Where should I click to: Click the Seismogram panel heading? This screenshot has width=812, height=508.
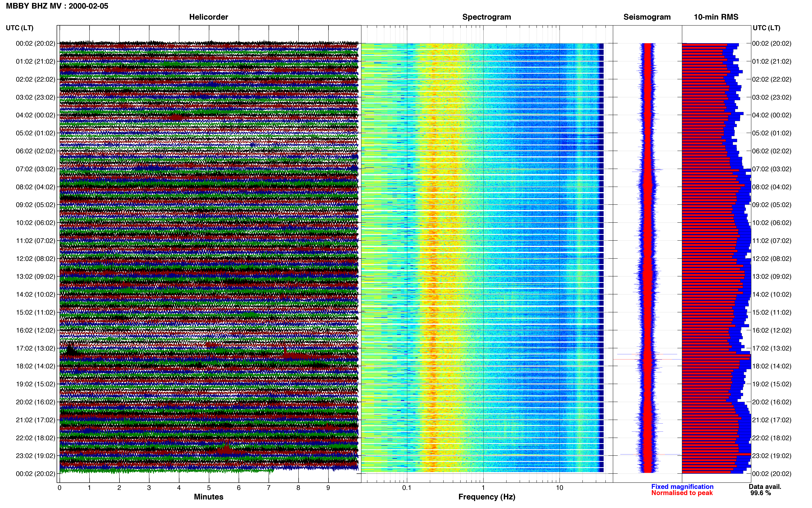click(x=647, y=17)
